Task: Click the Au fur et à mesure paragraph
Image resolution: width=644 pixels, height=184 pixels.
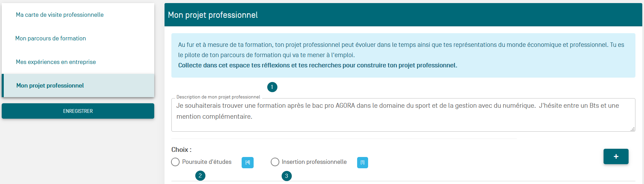Action: coord(401,50)
